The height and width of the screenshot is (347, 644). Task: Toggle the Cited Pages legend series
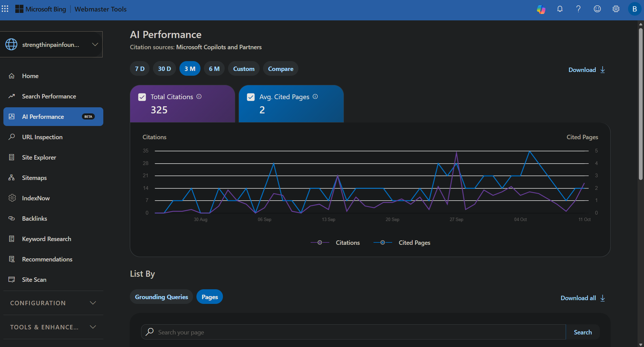click(x=402, y=243)
